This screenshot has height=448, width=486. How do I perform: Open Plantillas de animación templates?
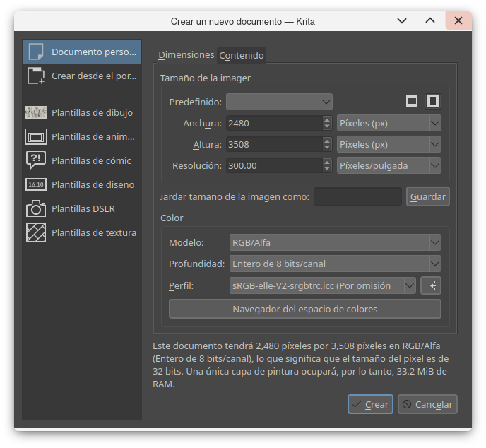pyautogui.click(x=36, y=136)
